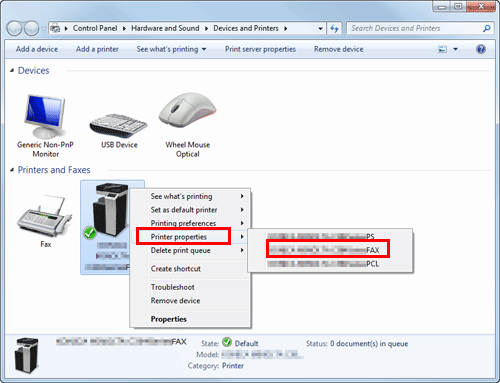500x383 pixels.
Task: Open the view options dropdown arrow
Action: pos(455,49)
